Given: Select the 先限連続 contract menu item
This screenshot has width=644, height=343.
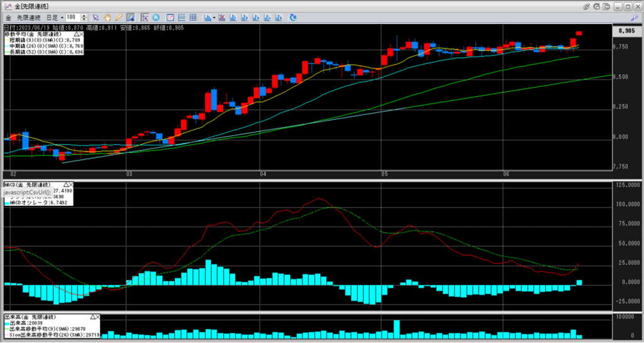Looking at the screenshot, I should [28, 17].
